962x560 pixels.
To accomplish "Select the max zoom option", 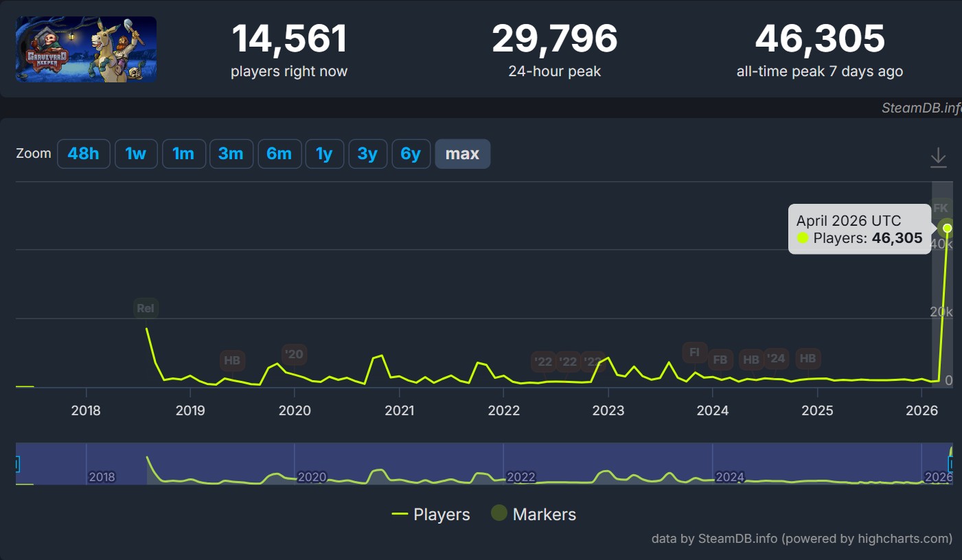I will click(462, 154).
